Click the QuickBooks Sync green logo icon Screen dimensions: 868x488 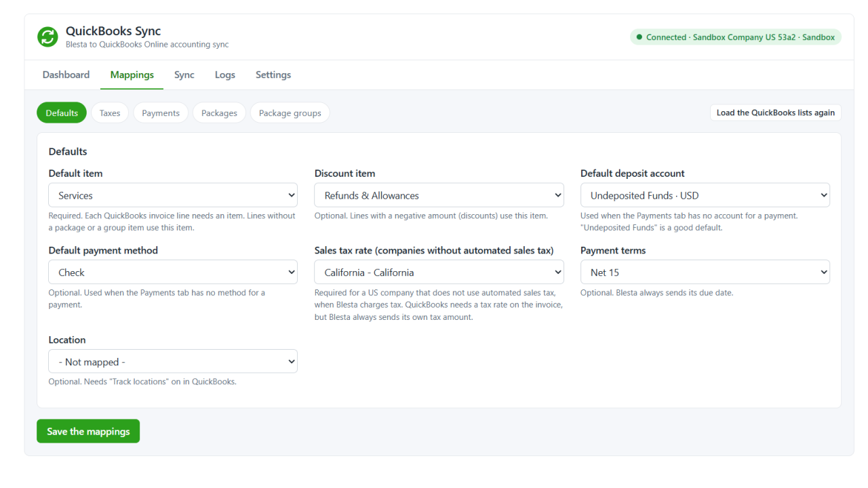coord(47,37)
